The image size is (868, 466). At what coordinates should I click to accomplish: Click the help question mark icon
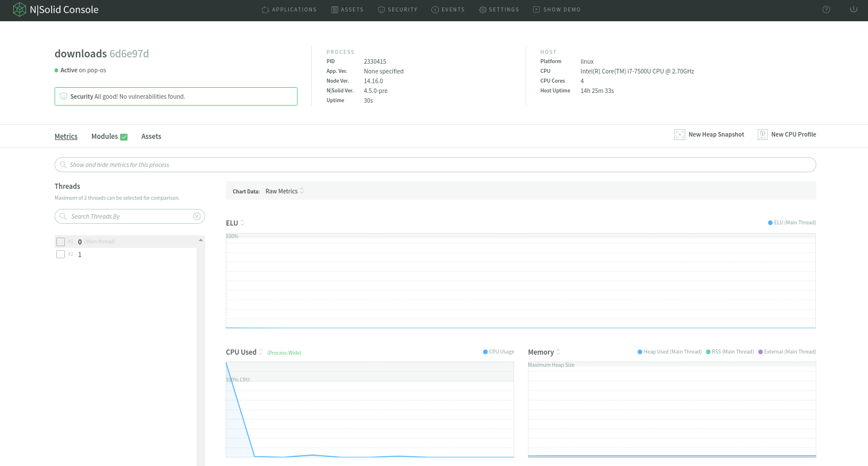coord(826,9)
